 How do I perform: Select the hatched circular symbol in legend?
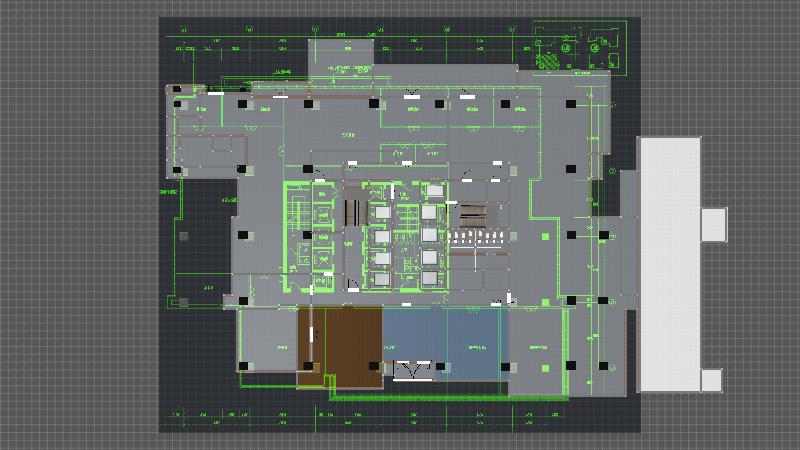547,59
